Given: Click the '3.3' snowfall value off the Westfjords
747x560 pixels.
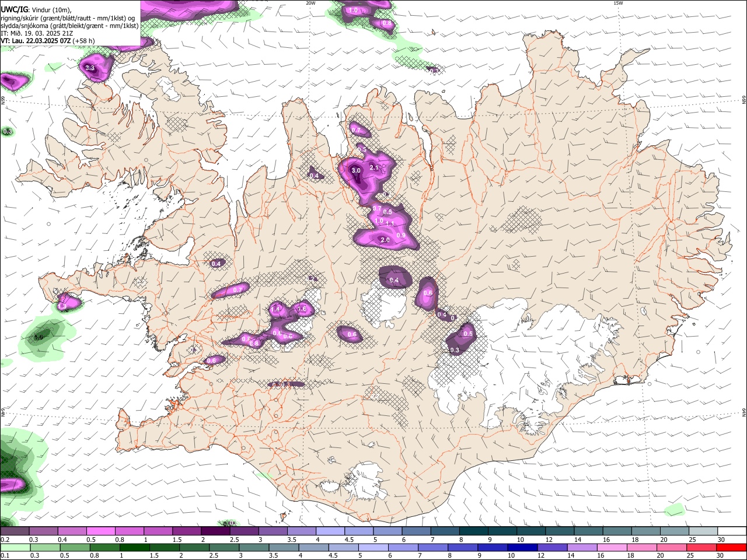Looking at the screenshot, I should 90,68.
